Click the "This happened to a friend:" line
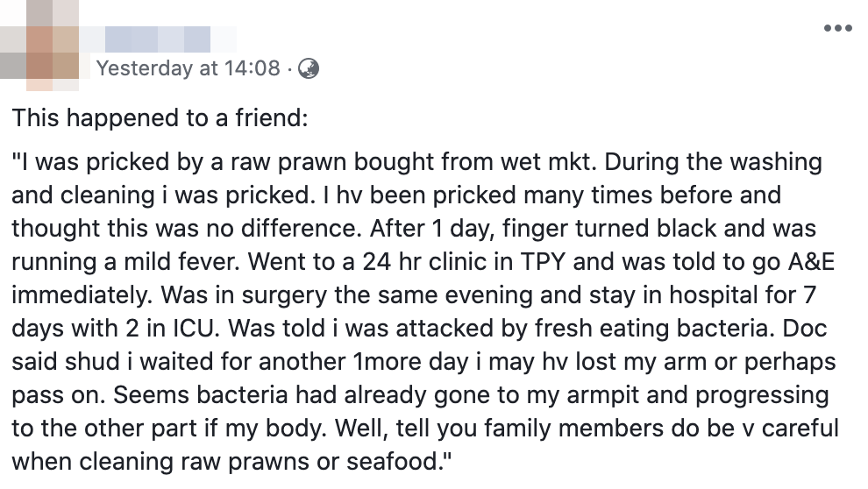This screenshot has width=868, height=489. [160, 117]
